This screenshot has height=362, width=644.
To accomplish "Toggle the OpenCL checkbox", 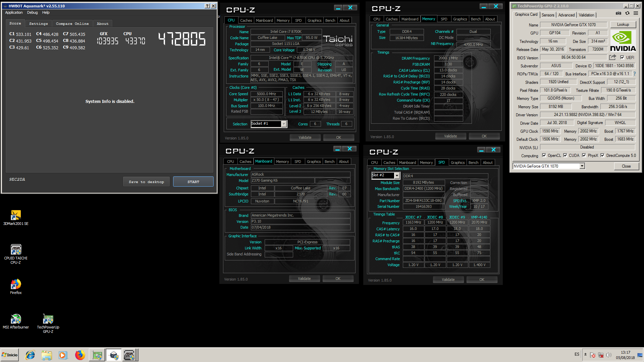I will point(544,156).
